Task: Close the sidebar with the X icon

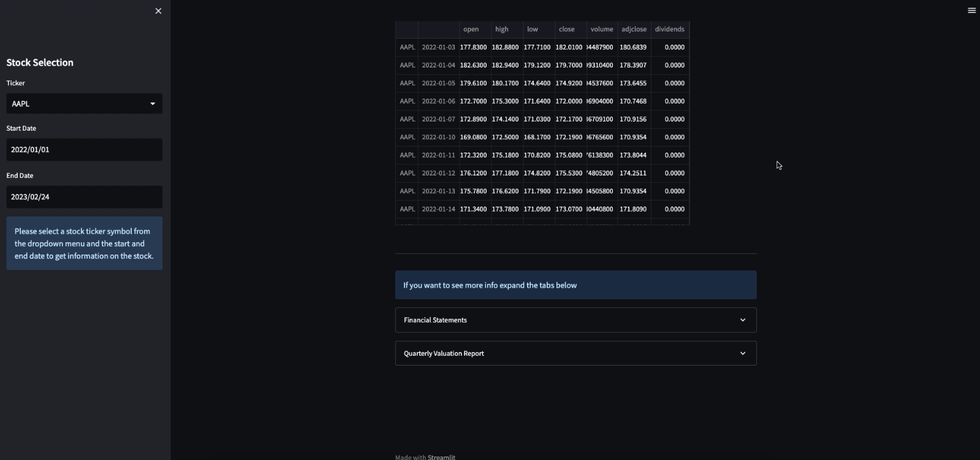Action: pyautogui.click(x=158, y=11)
